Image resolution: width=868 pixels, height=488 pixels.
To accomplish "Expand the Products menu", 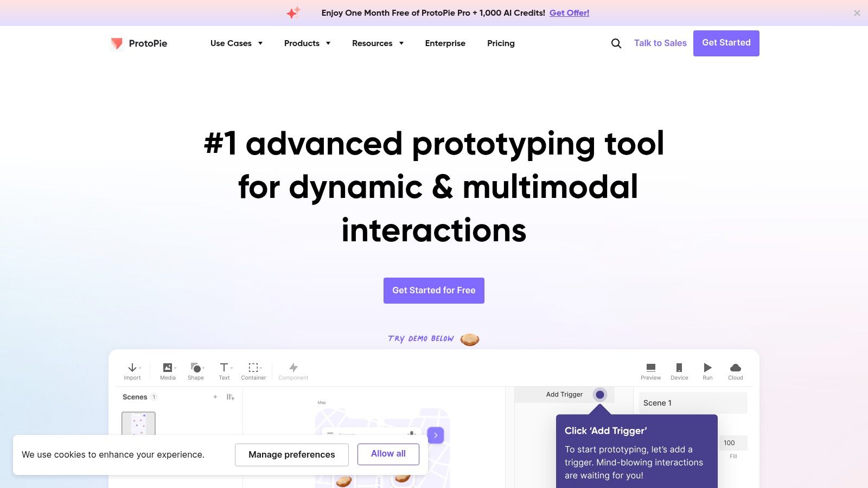I will (307, 43).
